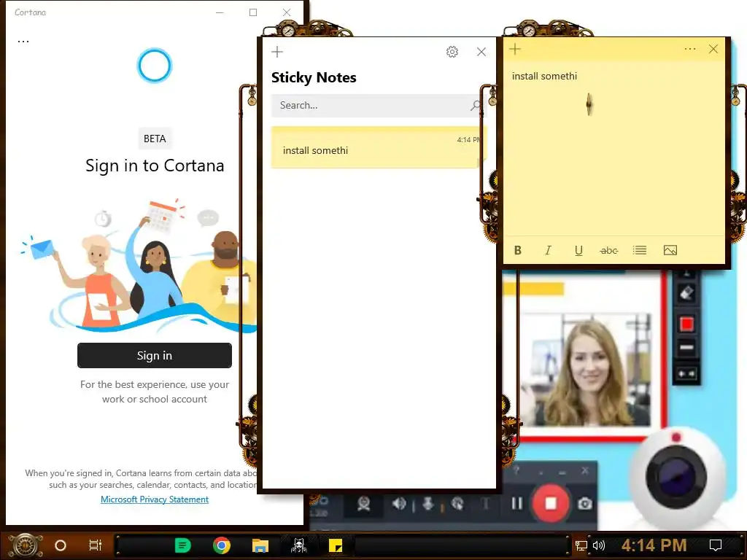
Task: Open the green chat app on taskbar
Action: 182,545
